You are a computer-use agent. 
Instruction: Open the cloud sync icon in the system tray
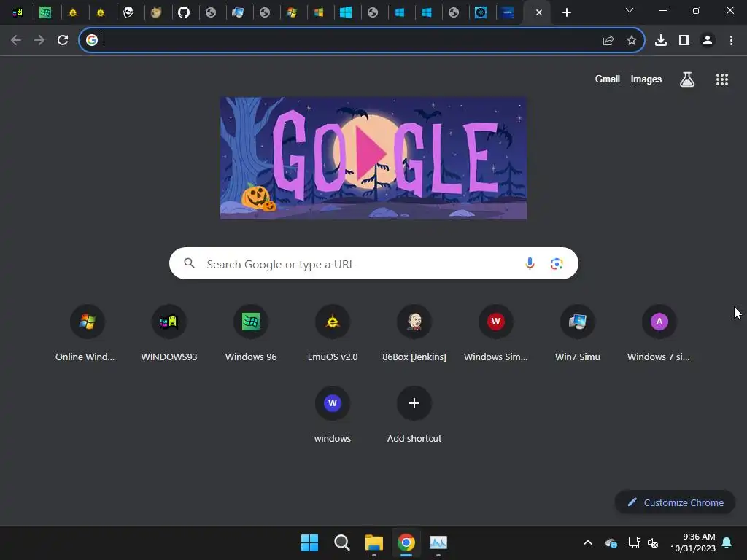(x=611, y=542)
